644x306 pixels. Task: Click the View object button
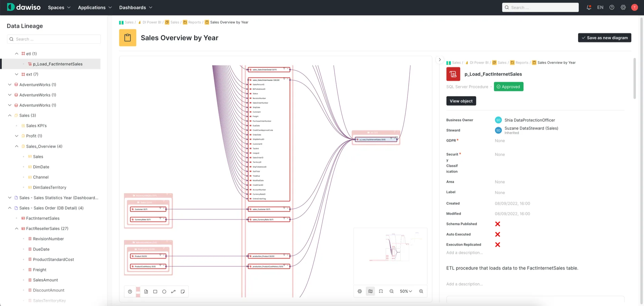pos(461,101)
